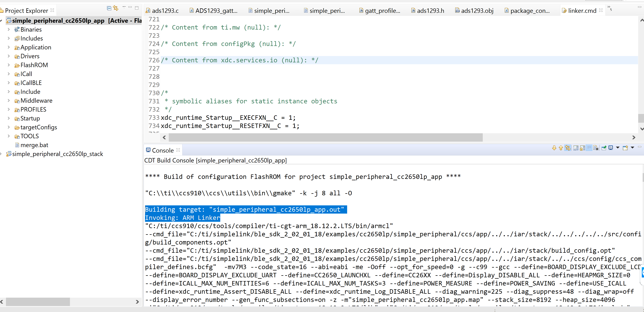Select merge.bat file in tree
The image size is (644, 312).
pyautogui.click(x=34, y=145)
